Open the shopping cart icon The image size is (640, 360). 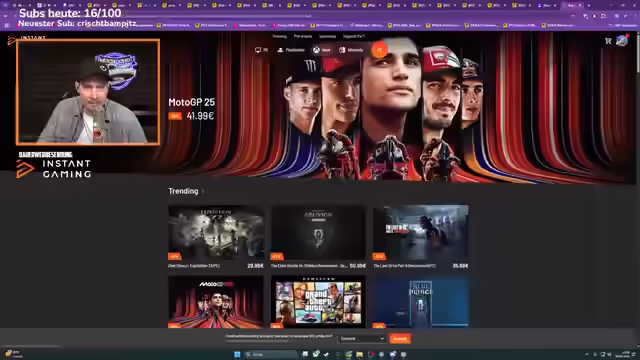click(x=608, y=41)
